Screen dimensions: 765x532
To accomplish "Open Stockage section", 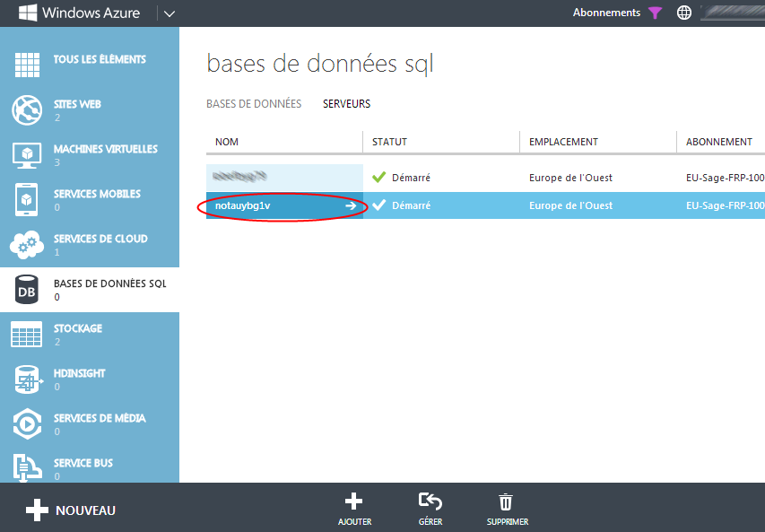I will point(90,335).
